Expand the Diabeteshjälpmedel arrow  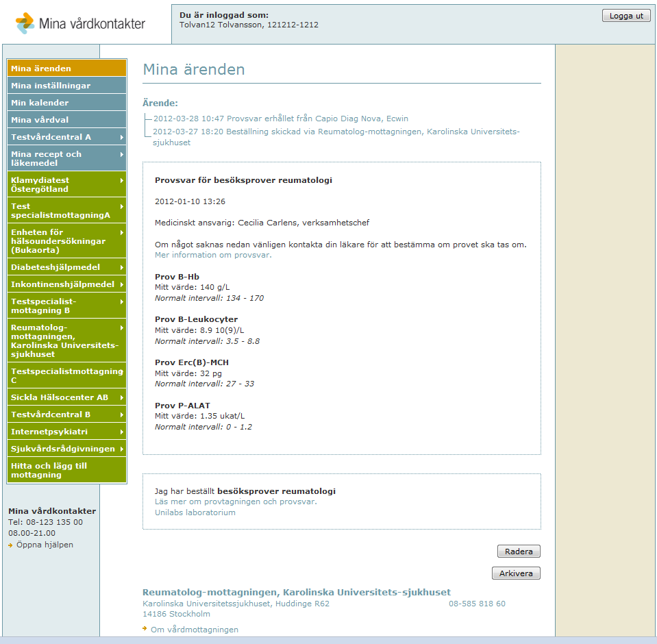[121, 267]
